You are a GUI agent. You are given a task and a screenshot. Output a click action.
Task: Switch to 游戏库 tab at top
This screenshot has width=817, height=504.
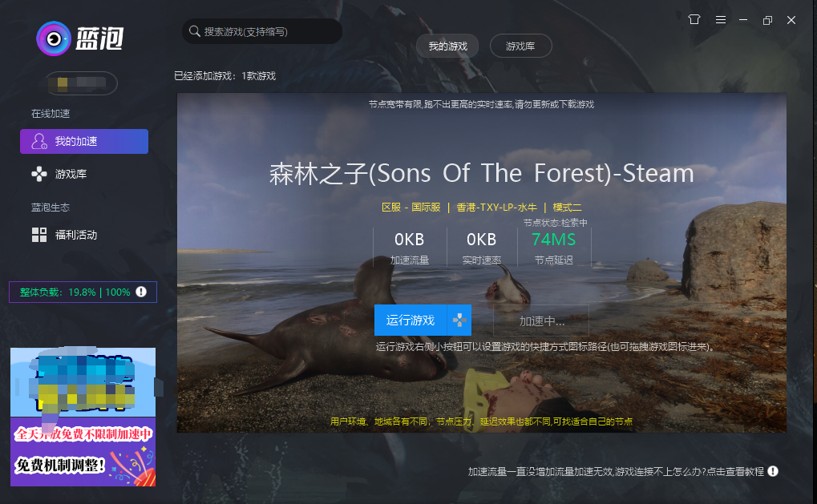520,46
